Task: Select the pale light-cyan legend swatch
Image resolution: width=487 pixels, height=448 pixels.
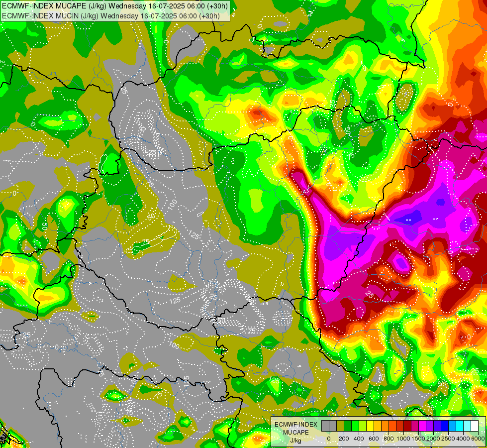Action: click(468, 426)
